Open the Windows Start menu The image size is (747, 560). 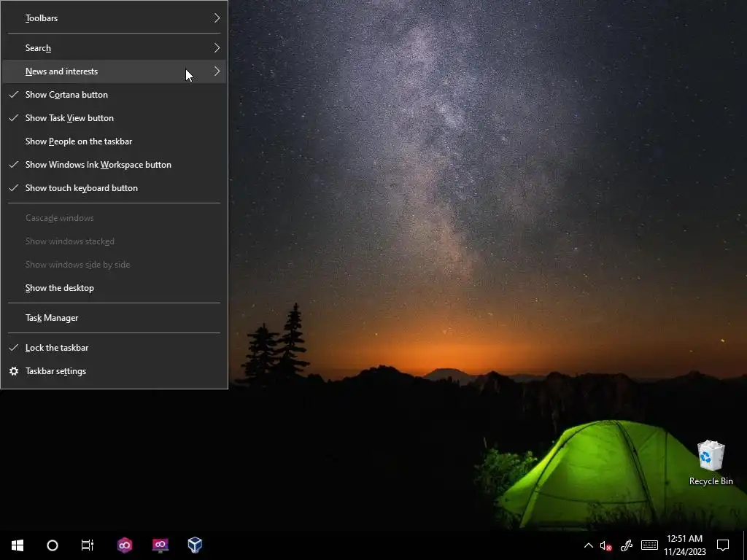point(18,545)
